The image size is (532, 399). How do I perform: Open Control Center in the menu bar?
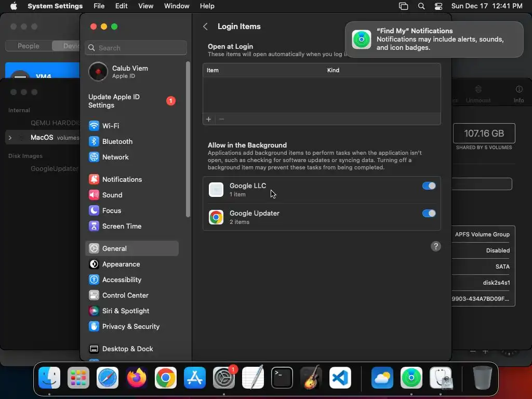[438, 6]
